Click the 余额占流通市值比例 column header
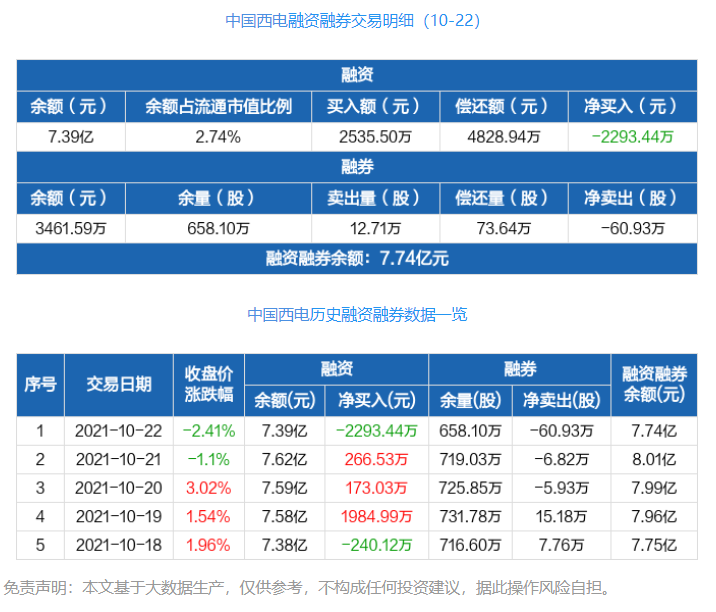Viewport: 716px width, 612px height. [x=218, y=106]
